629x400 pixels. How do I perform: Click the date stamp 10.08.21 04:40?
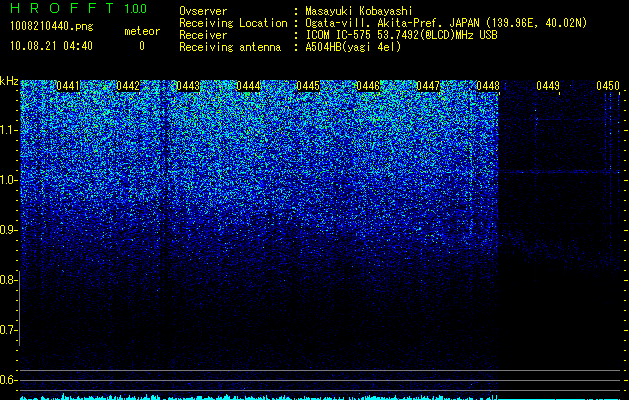pos(51,46)
